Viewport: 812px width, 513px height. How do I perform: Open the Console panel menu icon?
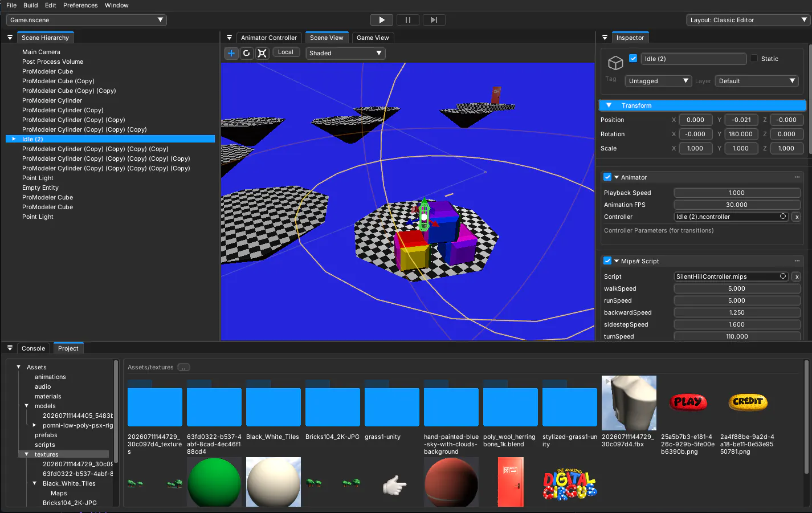(10, 348)
